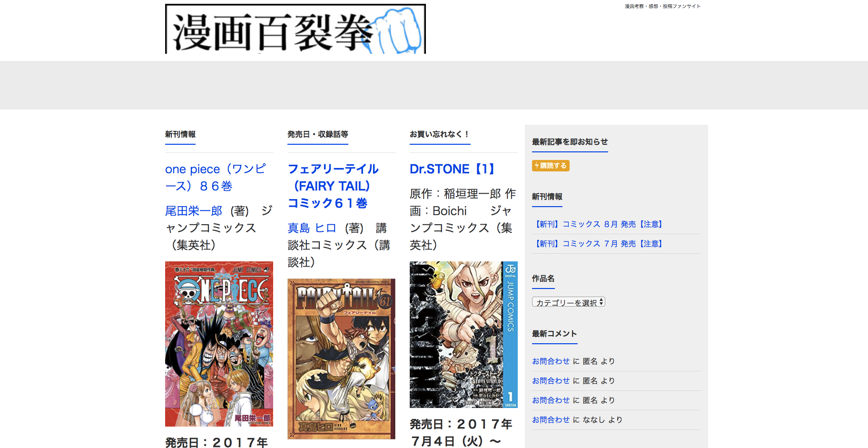Open the 真島 ヒロ author link
The image size is (868, 448).
point(312,228)
